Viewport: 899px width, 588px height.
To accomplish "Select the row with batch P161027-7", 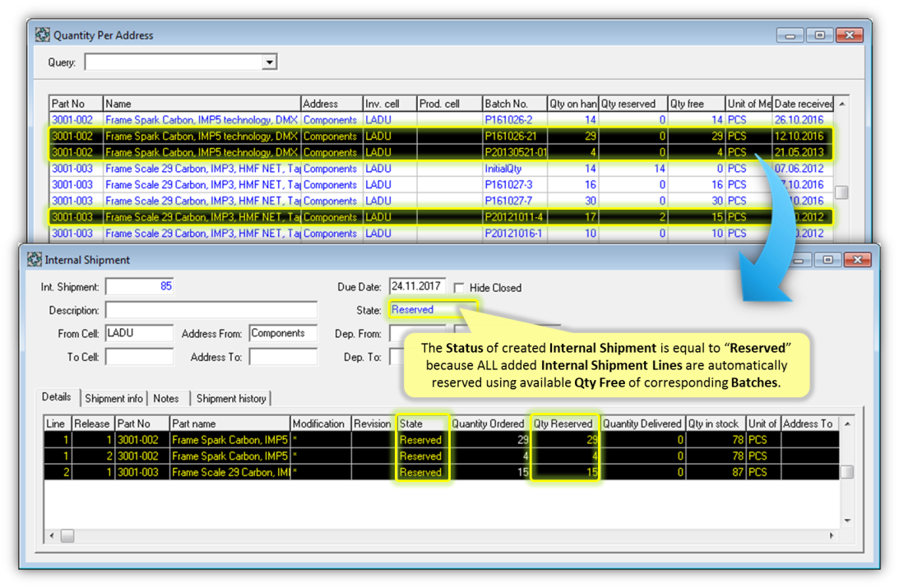I will point(440,201).
